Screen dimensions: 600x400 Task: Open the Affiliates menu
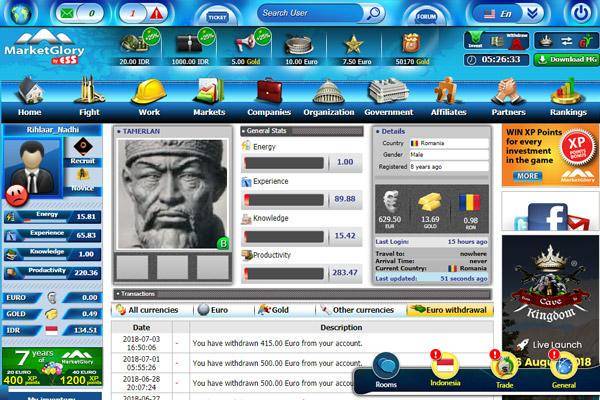[x=448, y=97]
